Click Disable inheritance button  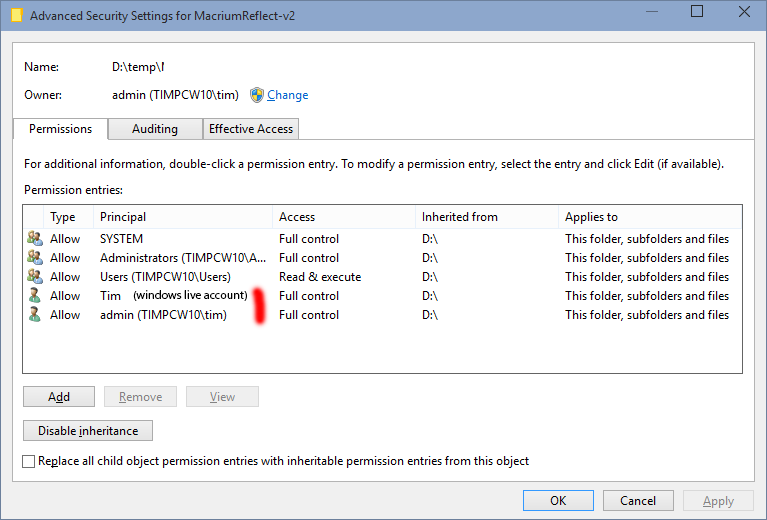88,430
